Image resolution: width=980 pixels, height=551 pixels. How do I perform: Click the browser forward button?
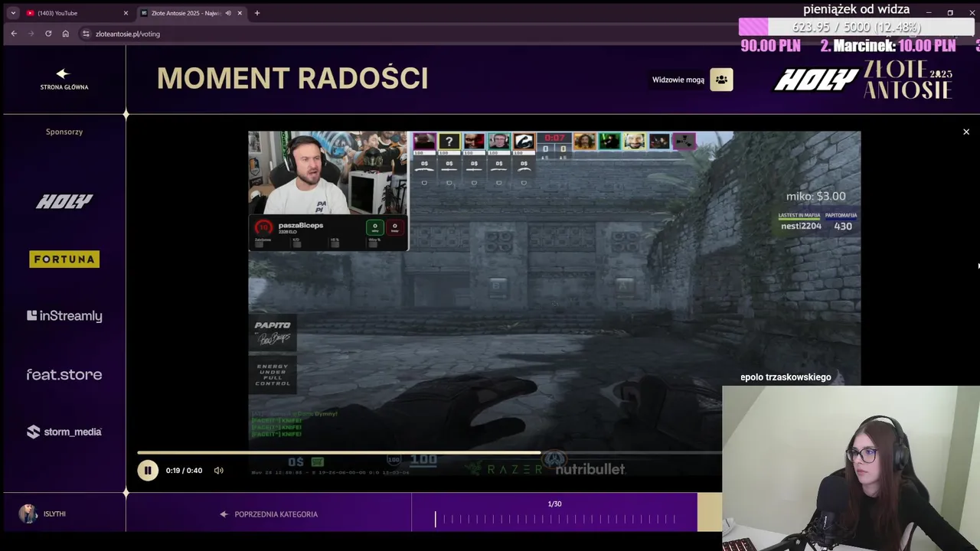click(31, 34)
